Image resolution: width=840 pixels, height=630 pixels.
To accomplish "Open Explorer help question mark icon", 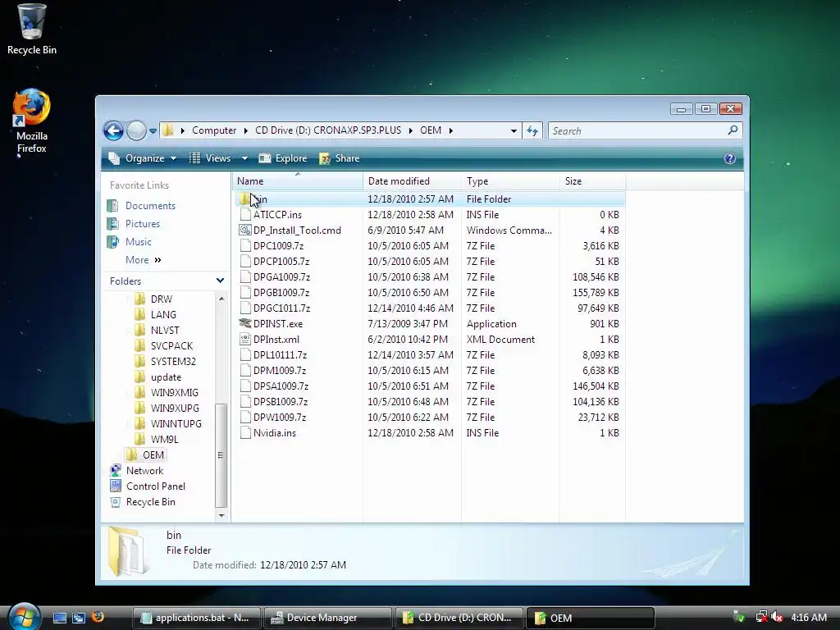I will tap(729, 158).
